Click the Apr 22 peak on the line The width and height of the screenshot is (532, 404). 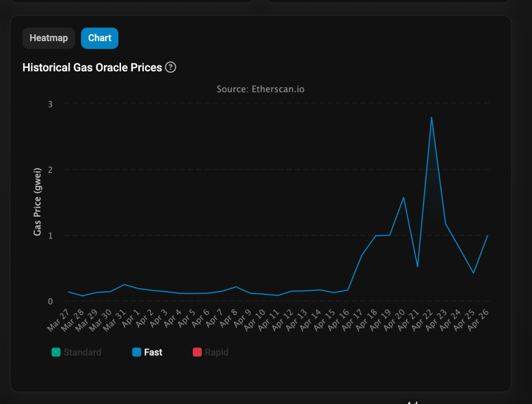[x=431, y=117]
